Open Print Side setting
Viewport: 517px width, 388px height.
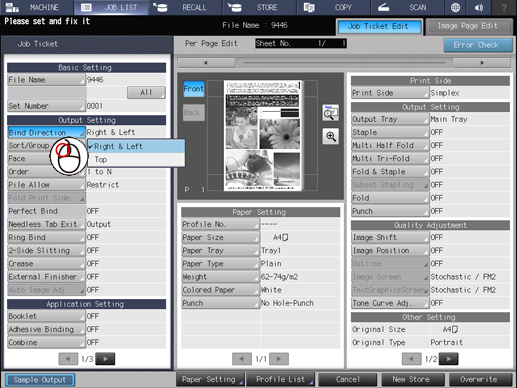390,93
